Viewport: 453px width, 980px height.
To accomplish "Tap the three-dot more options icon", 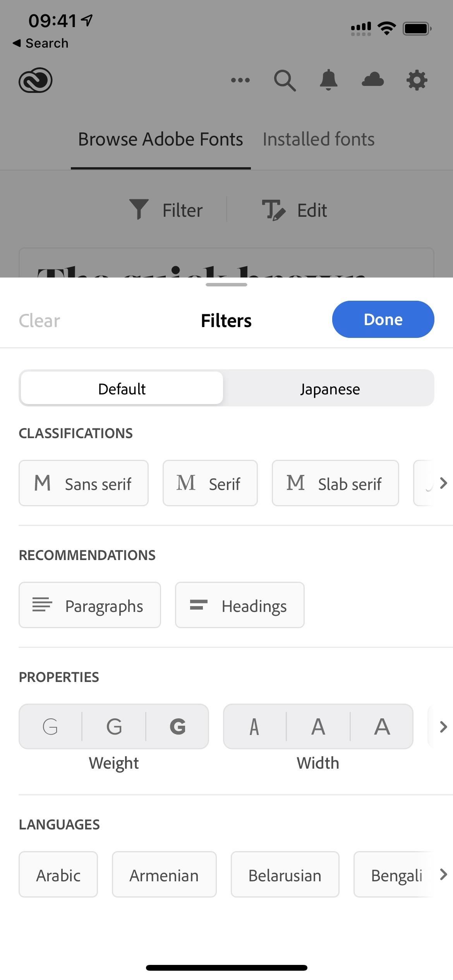I will 240,80.
